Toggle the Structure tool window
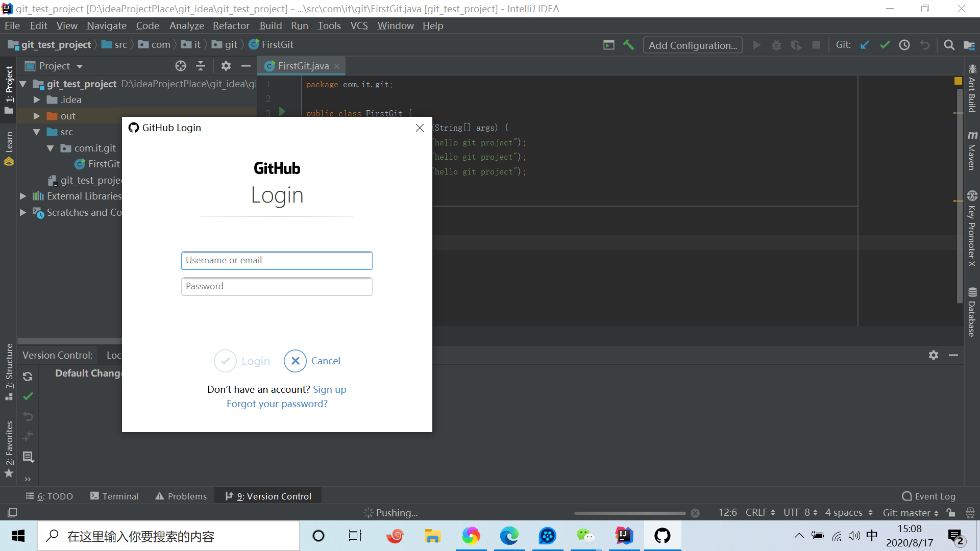 [9, 372]
